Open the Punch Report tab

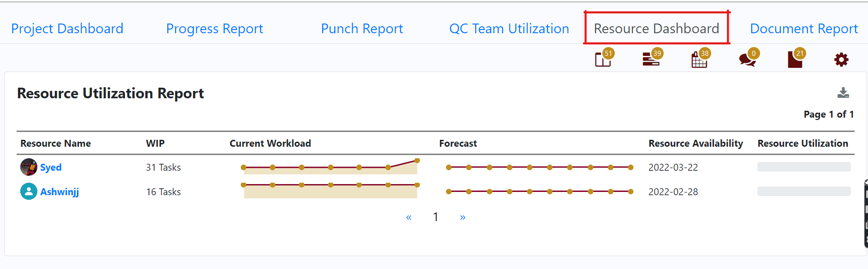pyautogui.click(x=362, y=28)
